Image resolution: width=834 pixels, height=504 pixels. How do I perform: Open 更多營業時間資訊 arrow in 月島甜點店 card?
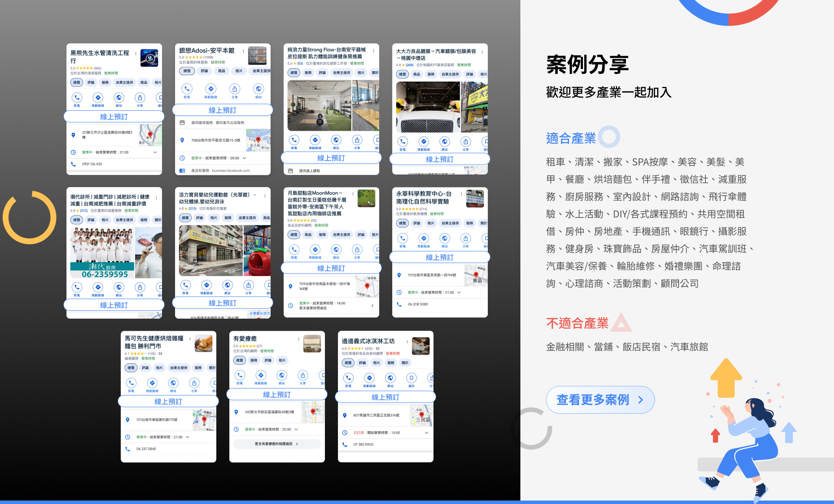click(x=372, y=306)
